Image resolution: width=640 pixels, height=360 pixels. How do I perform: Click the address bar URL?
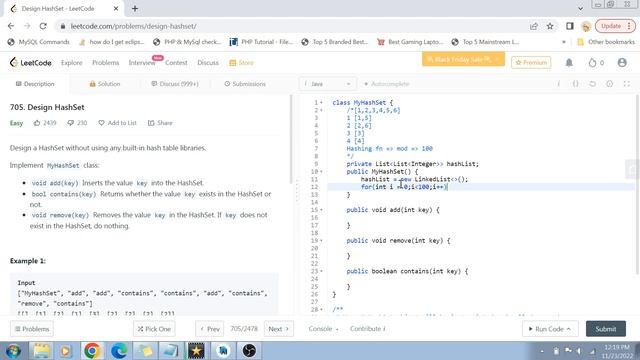click(133, 26)
